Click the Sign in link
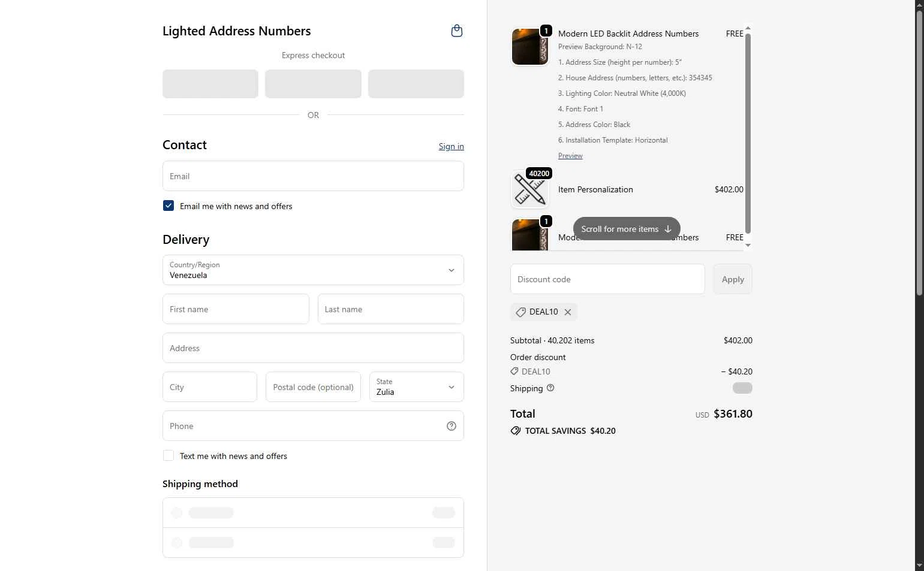This screenshot has height=571, width=924. (451, 146)
